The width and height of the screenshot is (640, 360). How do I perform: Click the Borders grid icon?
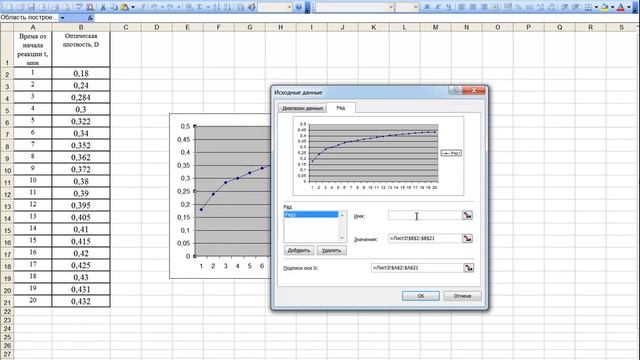588,7
